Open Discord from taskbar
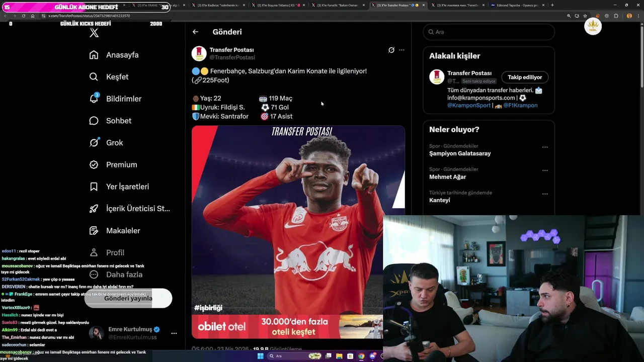Viewport: 644px width, 362px height. (372, 356)
